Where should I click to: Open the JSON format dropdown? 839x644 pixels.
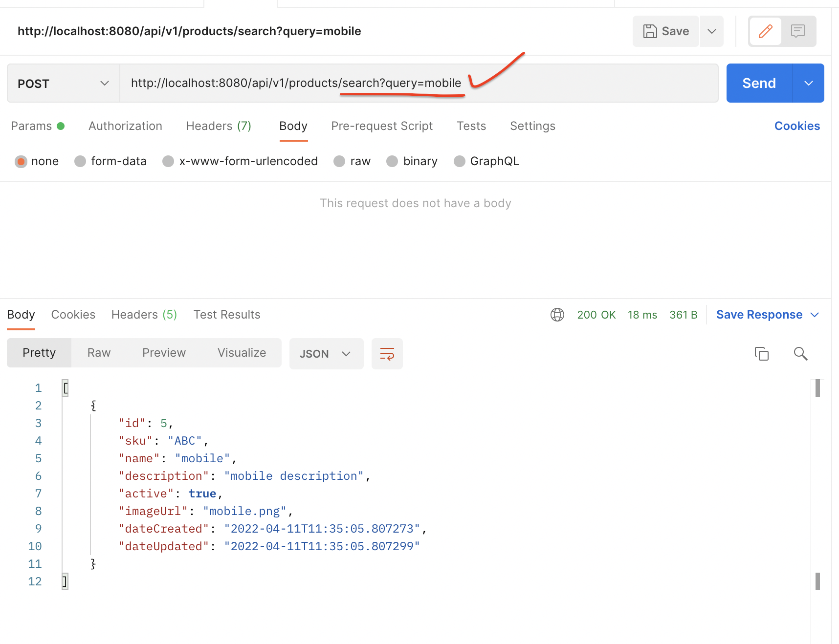(326, 354)
